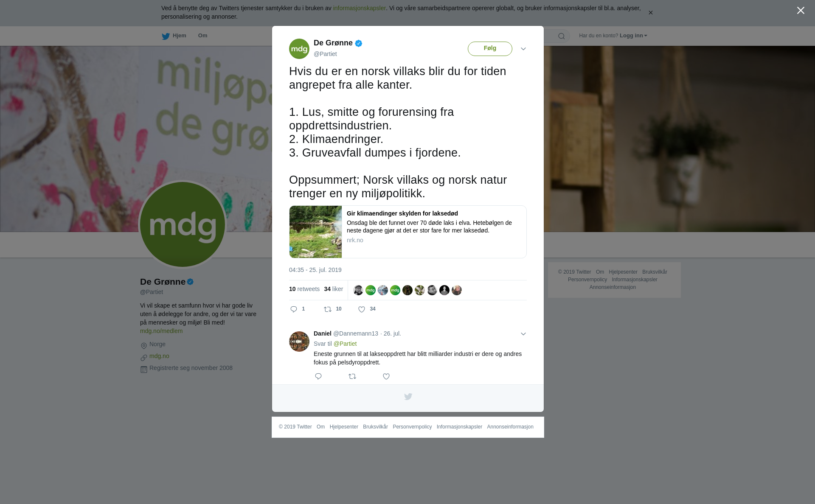Retweet Daniel's reply
Viewport: 815px width, 504px height.
click(352, 376)
